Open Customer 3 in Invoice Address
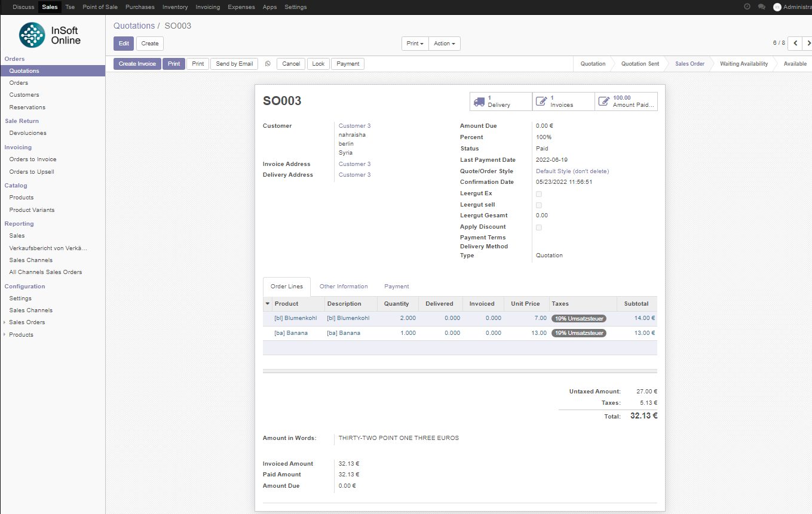Screen dimensions: 812x514 pos(354,164)
